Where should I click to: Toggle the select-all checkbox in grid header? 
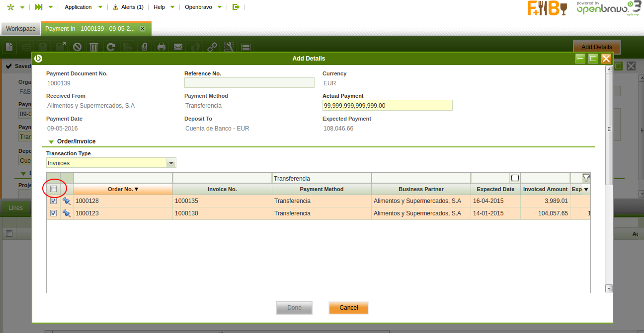54,189
